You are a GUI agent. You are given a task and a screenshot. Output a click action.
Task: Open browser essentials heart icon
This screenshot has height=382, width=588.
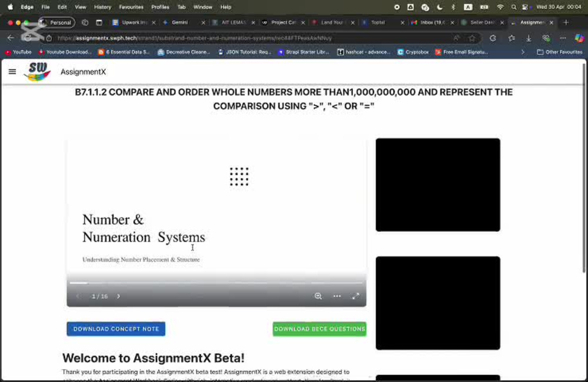pos(546,38)
